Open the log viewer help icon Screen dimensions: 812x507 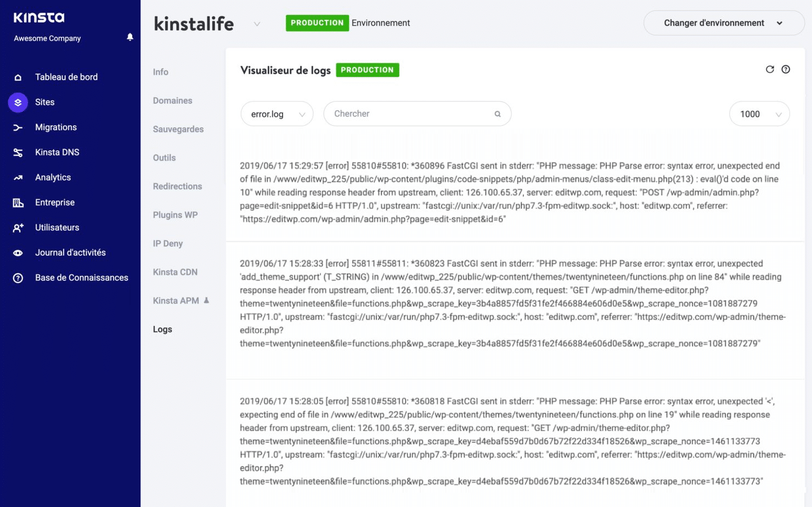coord(786,70)
